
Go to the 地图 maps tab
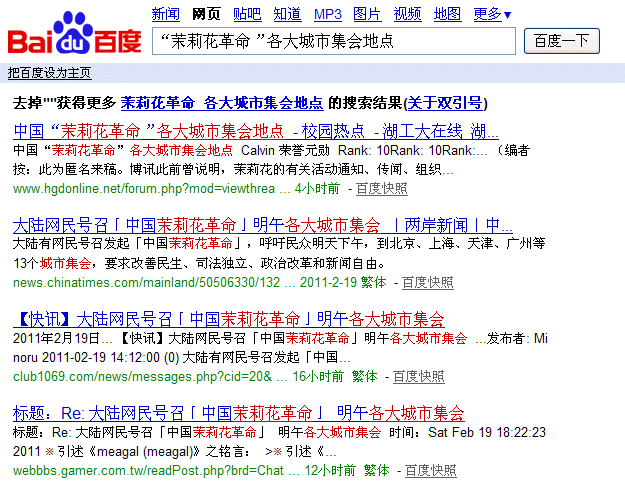pyautogui.click(x=447, y=14)
